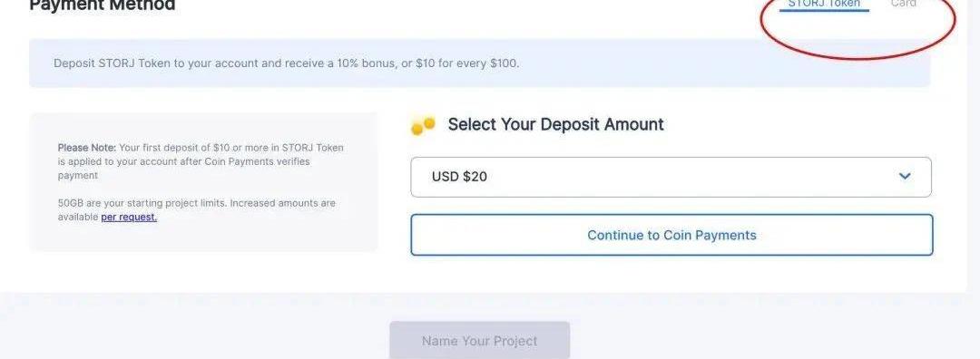Click Continue to Coin Payments button
The image size is (980, 359).
click(671, 235)
